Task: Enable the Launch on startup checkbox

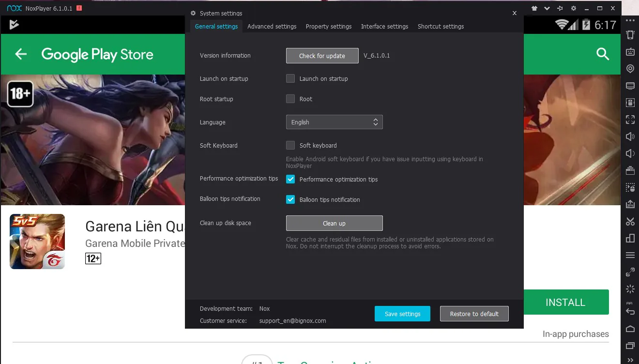Action: click(x=290, y=78)
